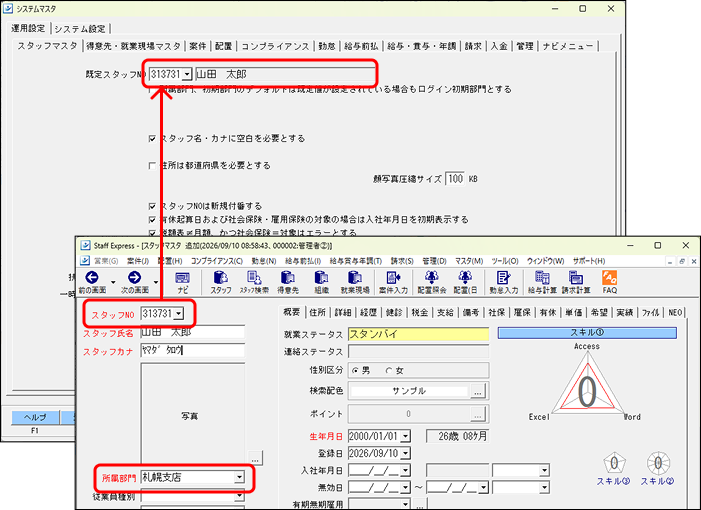Viewport: 701px width, 510px height.
Task: Select 女 gender radio button
Action: point(389,371)
